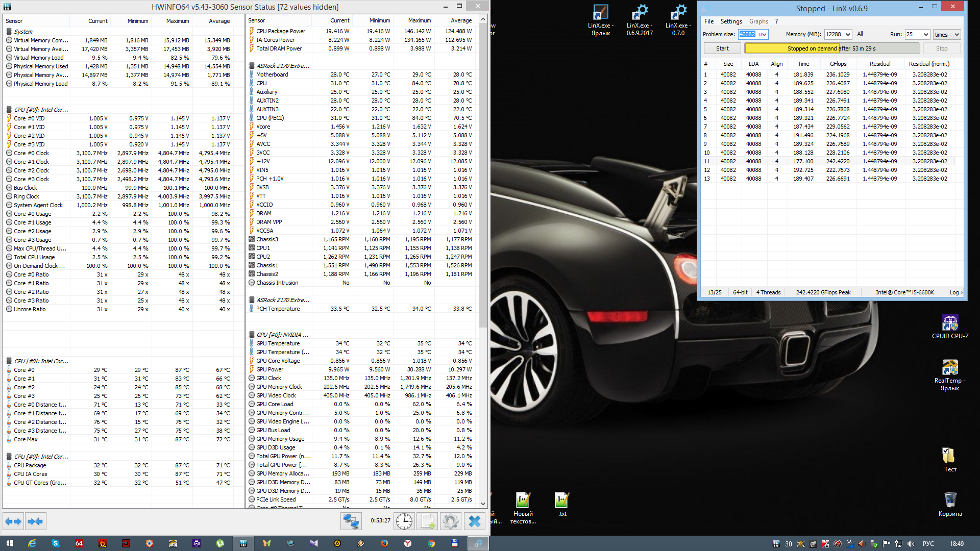Open HWiNFO sensor settings gear

[450, 521]
